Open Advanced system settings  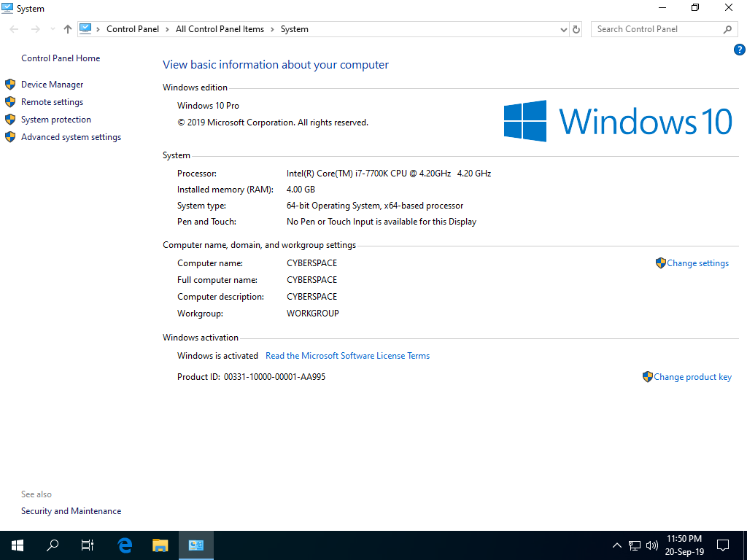coord(71,137)
